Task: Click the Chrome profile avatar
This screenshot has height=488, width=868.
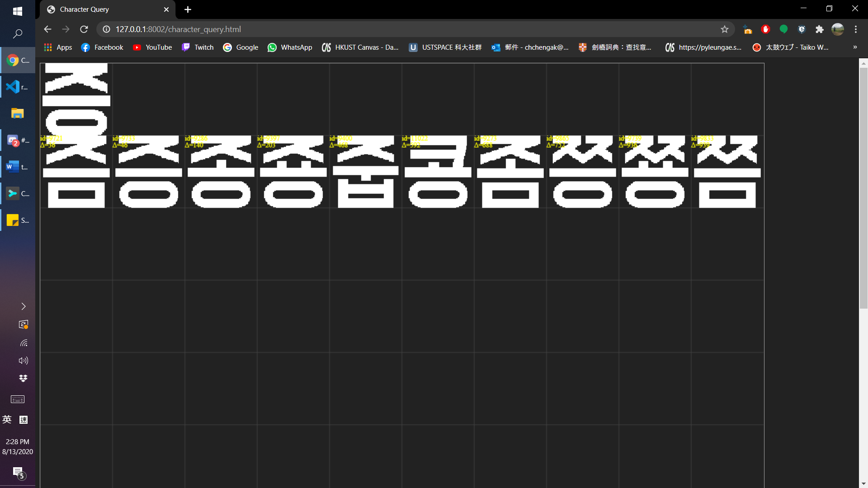Action: click(x=838, y=29)
